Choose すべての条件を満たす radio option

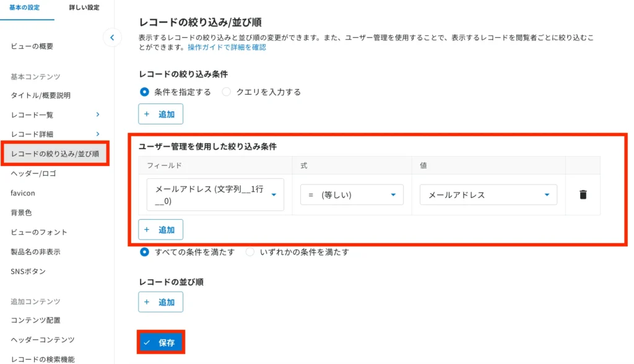click(x=144, y=252)
